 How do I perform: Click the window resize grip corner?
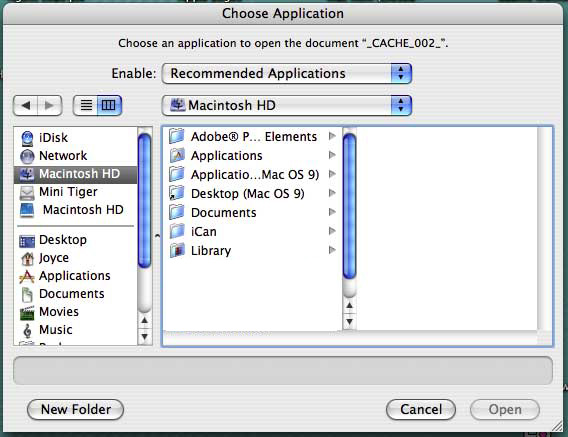(557, 426)
